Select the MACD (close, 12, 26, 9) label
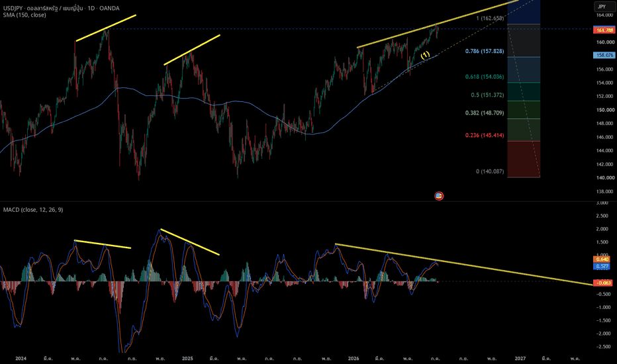The height and width of the screenshot is (364, 617). (x=33, y=210)
